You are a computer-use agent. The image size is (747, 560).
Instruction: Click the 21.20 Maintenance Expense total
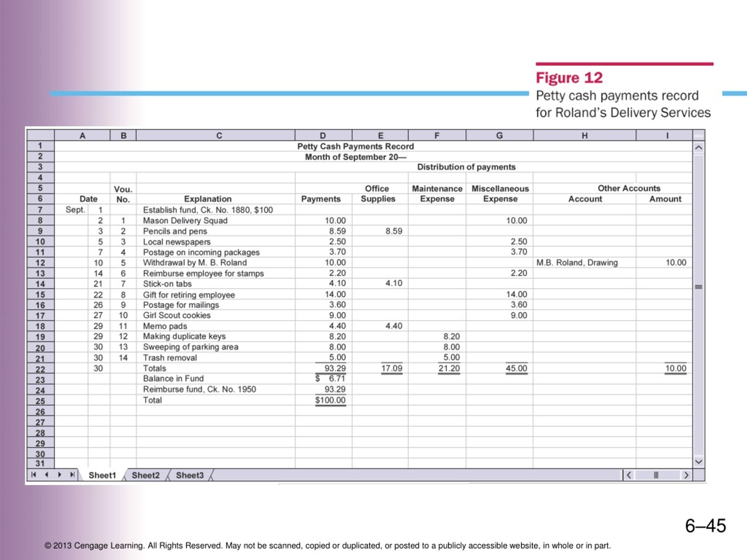click(x=449, y=368)
